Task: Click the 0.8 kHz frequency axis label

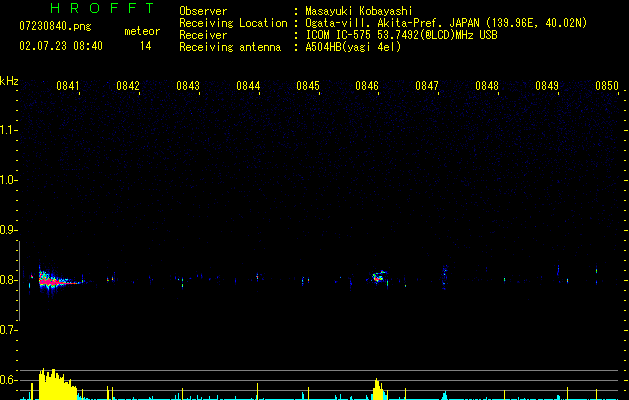Action: (8, 280)
